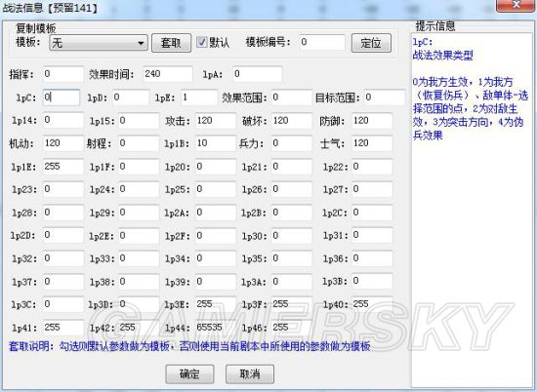Click the 模板编号 input field

coord(322,42)
